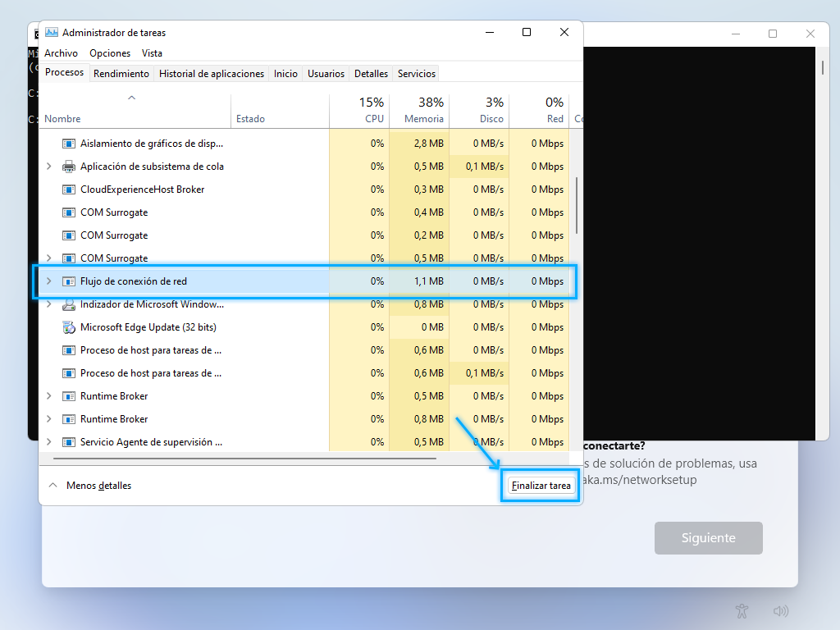Select the Procesos tab
840x630 pixels.
[64, 72]
